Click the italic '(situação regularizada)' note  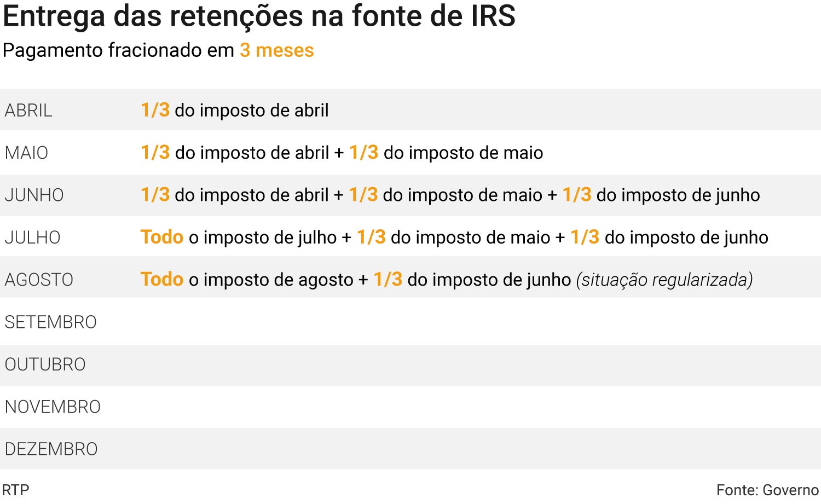[664, 280]
